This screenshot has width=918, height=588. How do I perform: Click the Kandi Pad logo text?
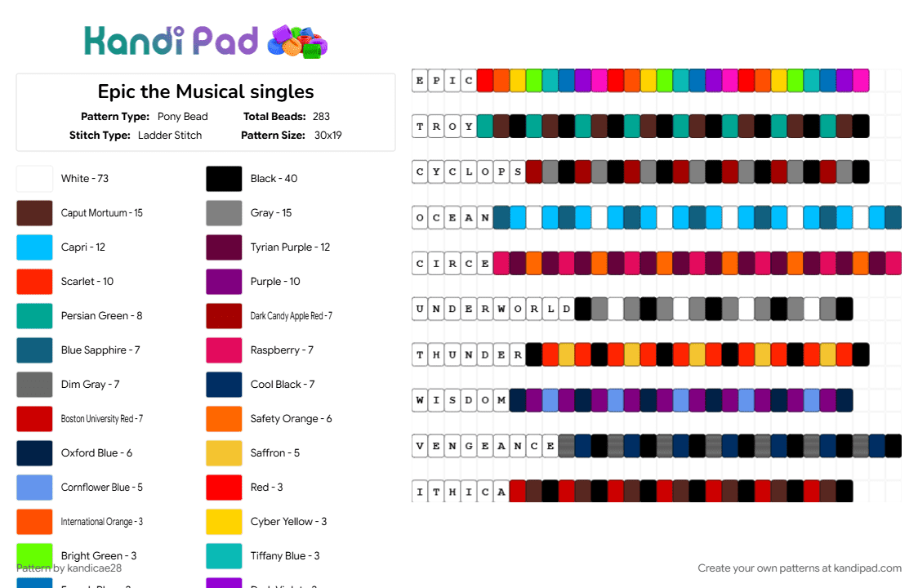(x=171, y=42)
